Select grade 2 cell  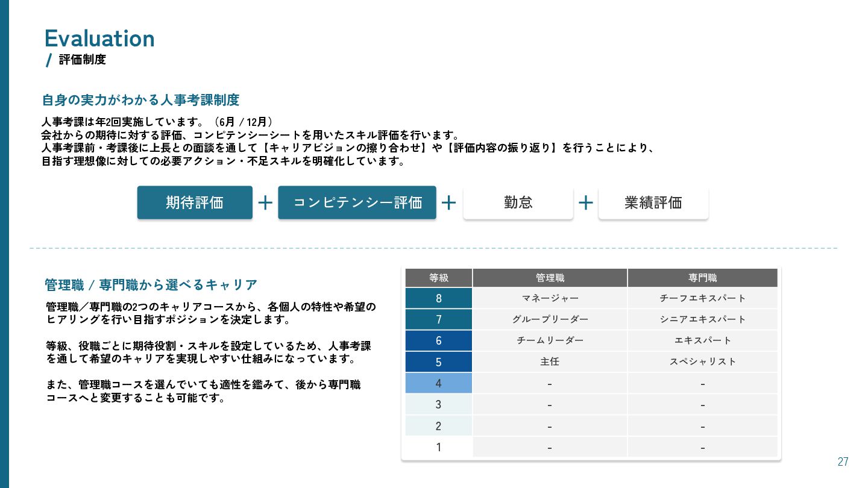point(439,426)
